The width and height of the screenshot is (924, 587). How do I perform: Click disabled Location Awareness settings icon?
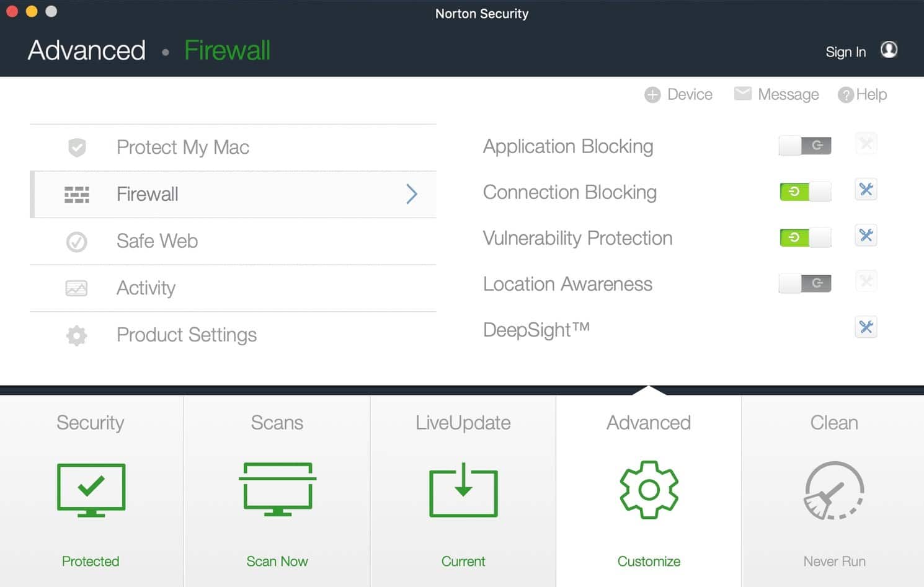866,281
